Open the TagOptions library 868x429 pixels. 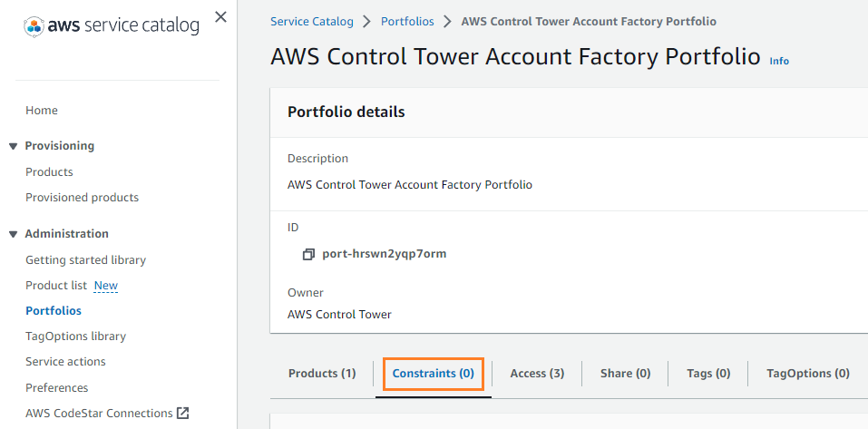coord(76,336)
